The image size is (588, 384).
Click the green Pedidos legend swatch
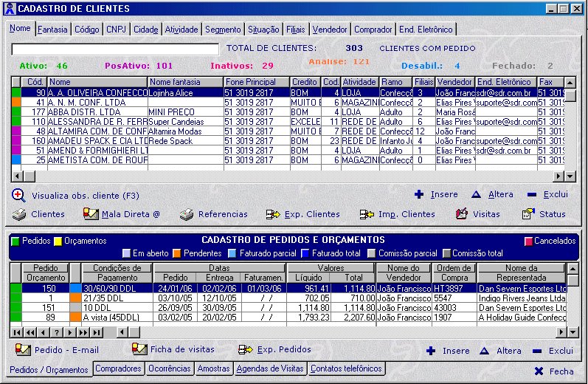(x=15, y=241)
